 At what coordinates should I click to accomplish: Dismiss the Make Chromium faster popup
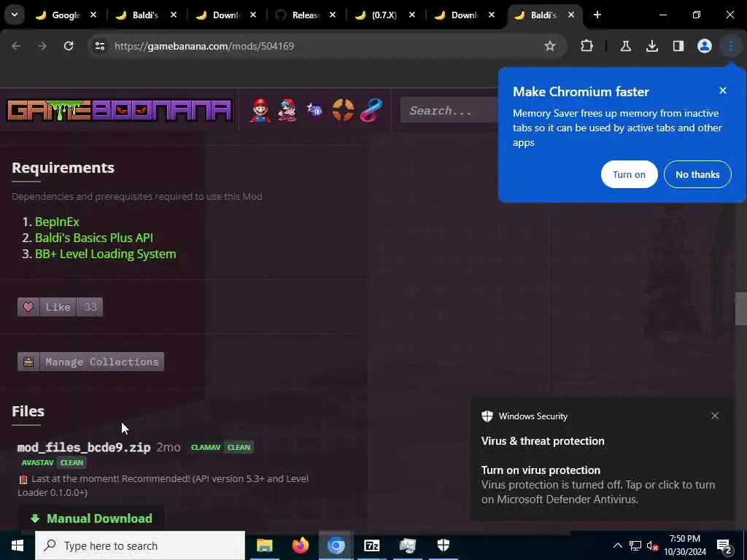pyautogui.click(x=723, y=90)
